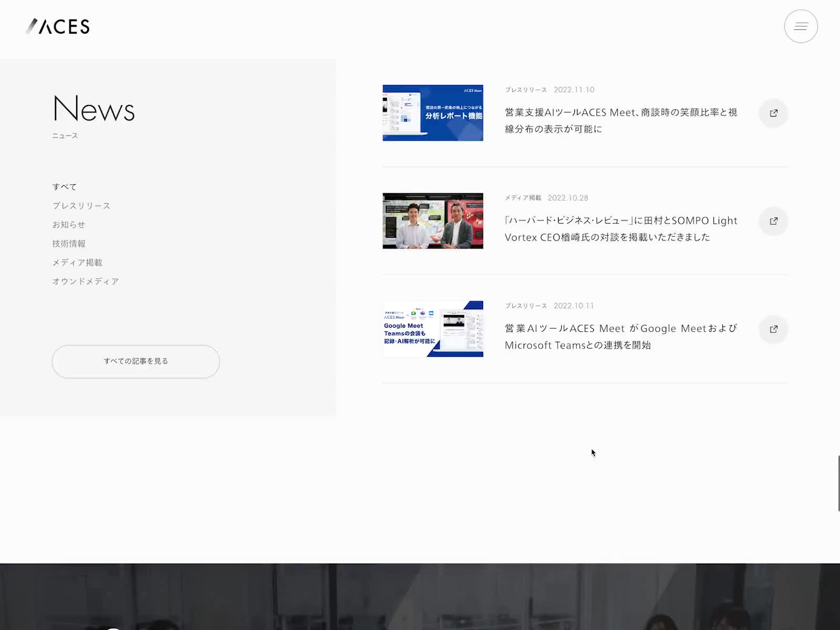Filter news by メディア掲載
Image resolution: width=840 pixels, height=630 pixels.
point(77,262)
